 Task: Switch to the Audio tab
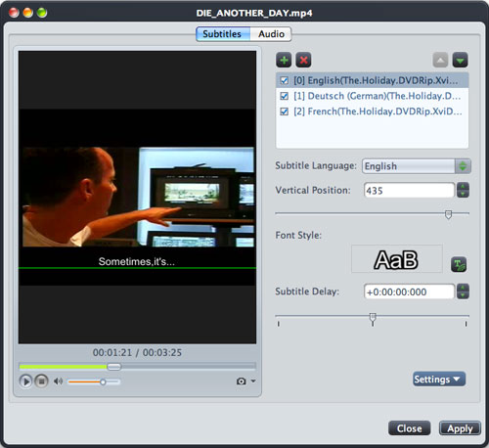coord(271,34)
